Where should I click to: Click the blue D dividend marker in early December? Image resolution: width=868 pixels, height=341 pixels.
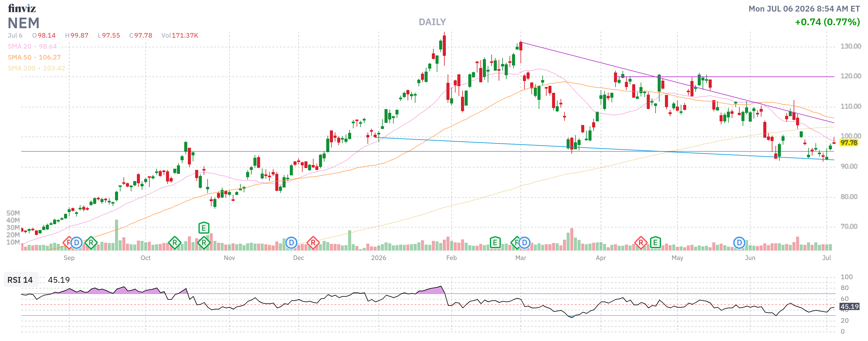[x=291, y=243]
